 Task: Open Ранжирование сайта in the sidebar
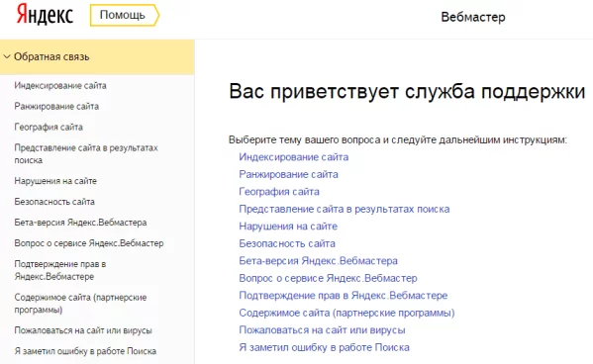click(x=56, y=107)
